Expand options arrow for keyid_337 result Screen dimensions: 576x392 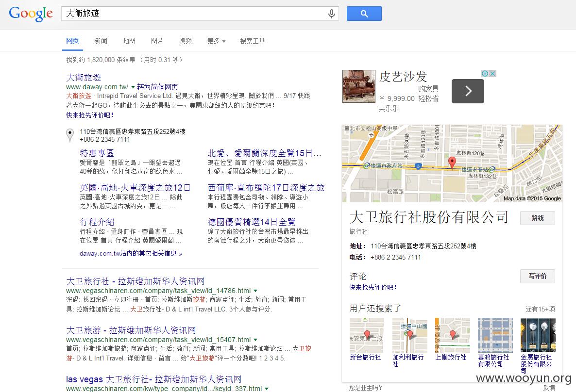pos(267,389)
